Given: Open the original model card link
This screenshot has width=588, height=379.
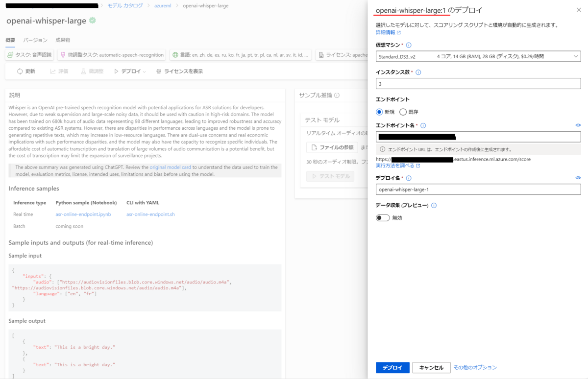Looking at the screenshot, I should [170, 167].
